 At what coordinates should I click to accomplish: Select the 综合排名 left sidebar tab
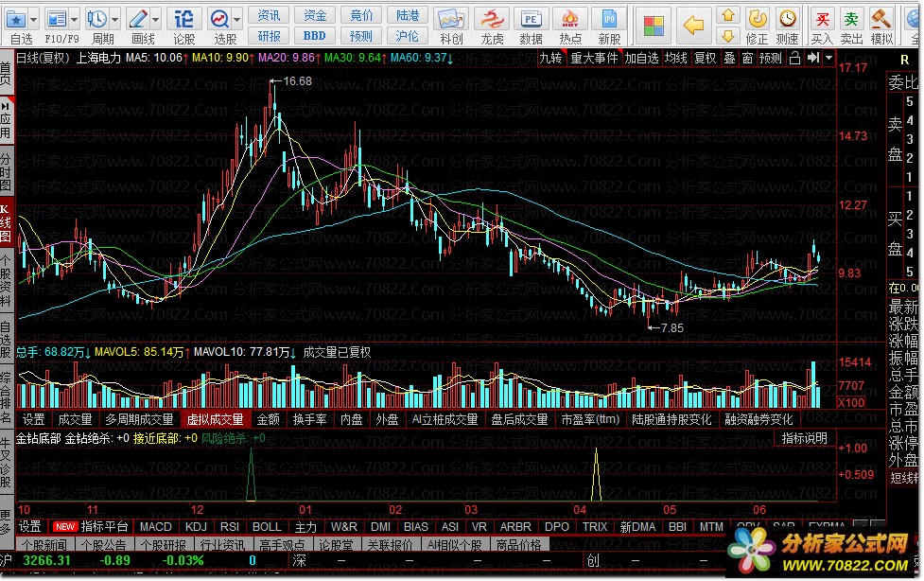pos(6,397)
